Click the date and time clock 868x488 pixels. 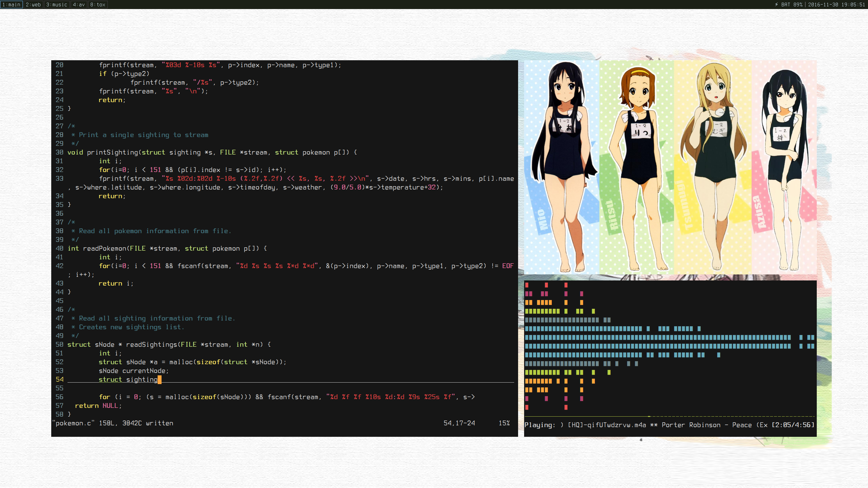(x=836, y=5)
